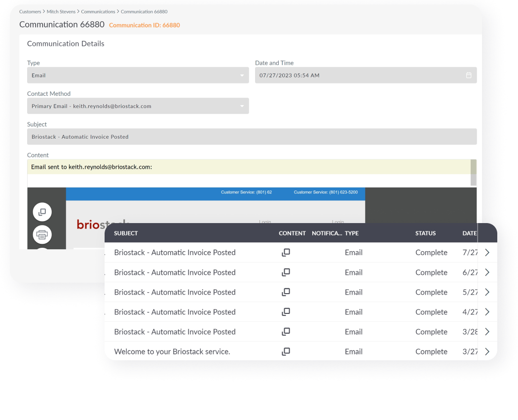
Task: Expand the 6/27 communication row chevron
Action: [x=487, y=272]
